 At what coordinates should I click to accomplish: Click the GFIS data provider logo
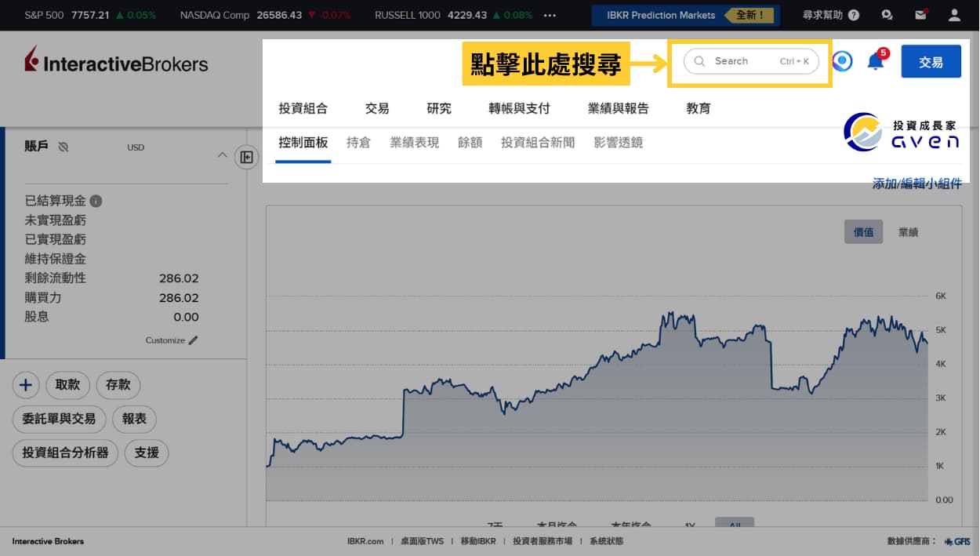[957, 541]
